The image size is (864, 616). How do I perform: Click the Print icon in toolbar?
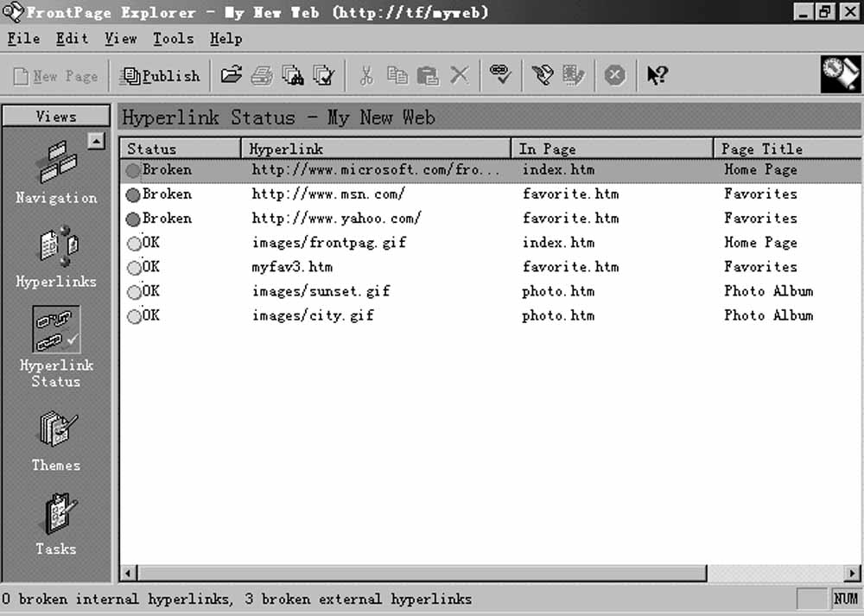click(x=262, y=75)
